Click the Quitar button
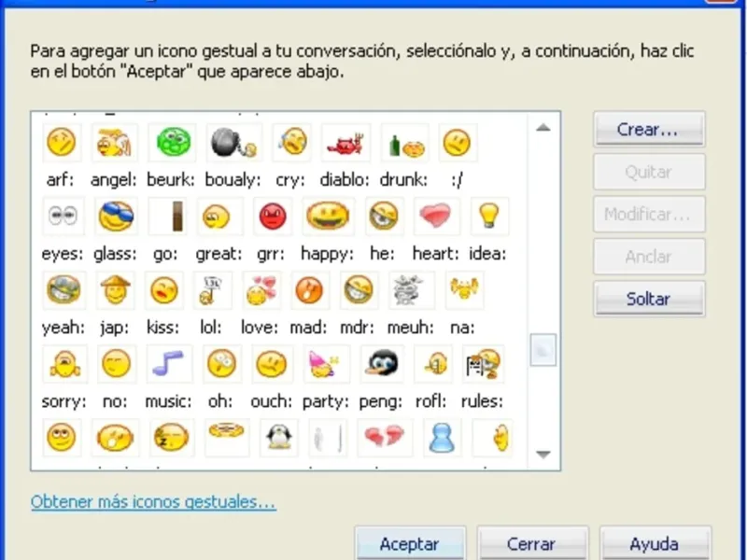The height and width of the screenshot is (560, 747). click(x=649, y=172)
